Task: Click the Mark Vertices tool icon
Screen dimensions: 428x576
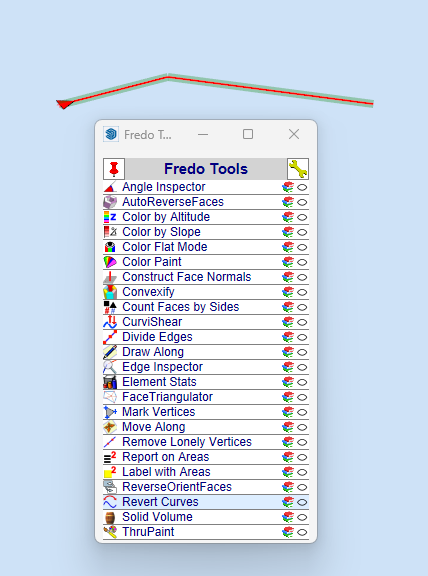Action: 110,412
